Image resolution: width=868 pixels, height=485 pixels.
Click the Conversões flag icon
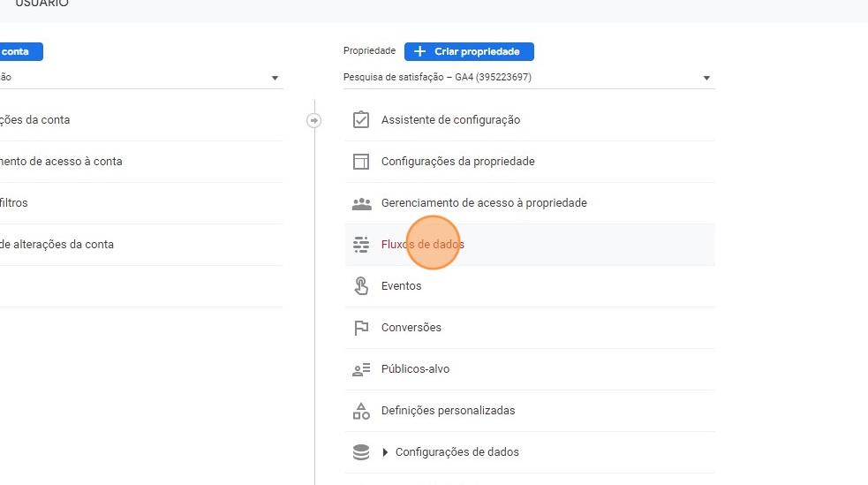click(360, 328)
